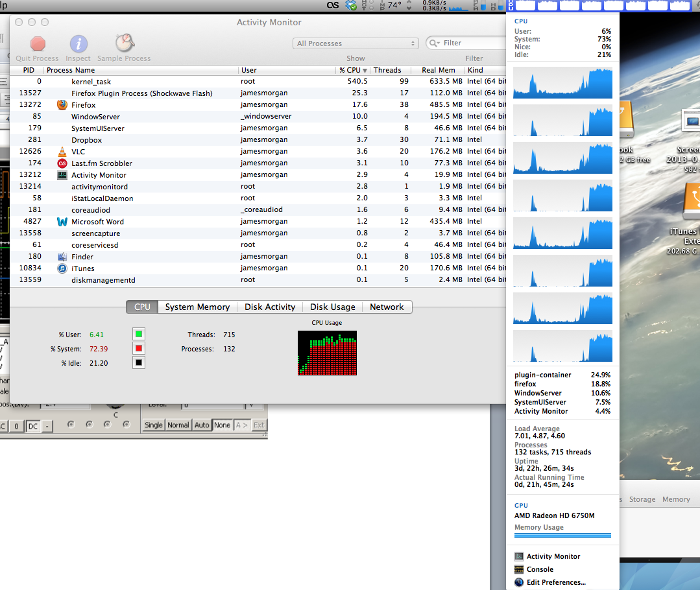Click the Activity Monitor icon in process list

pos(62,175)
